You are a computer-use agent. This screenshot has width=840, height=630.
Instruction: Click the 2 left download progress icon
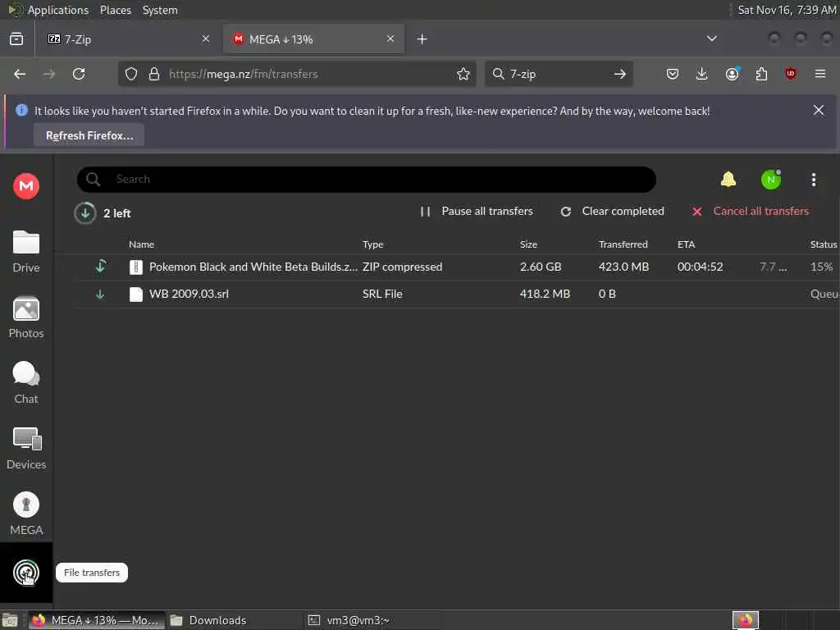pyautogui.click(x=84, y=212)
